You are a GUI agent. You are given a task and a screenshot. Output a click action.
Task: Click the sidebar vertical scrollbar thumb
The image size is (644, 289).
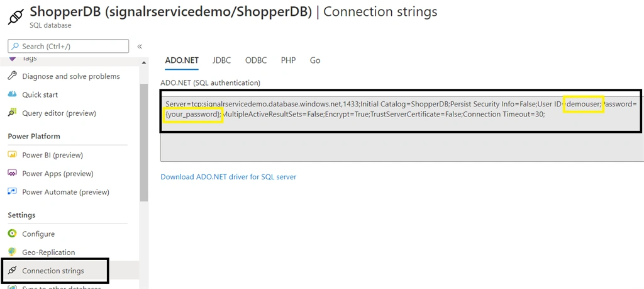(x=144, y=142)
